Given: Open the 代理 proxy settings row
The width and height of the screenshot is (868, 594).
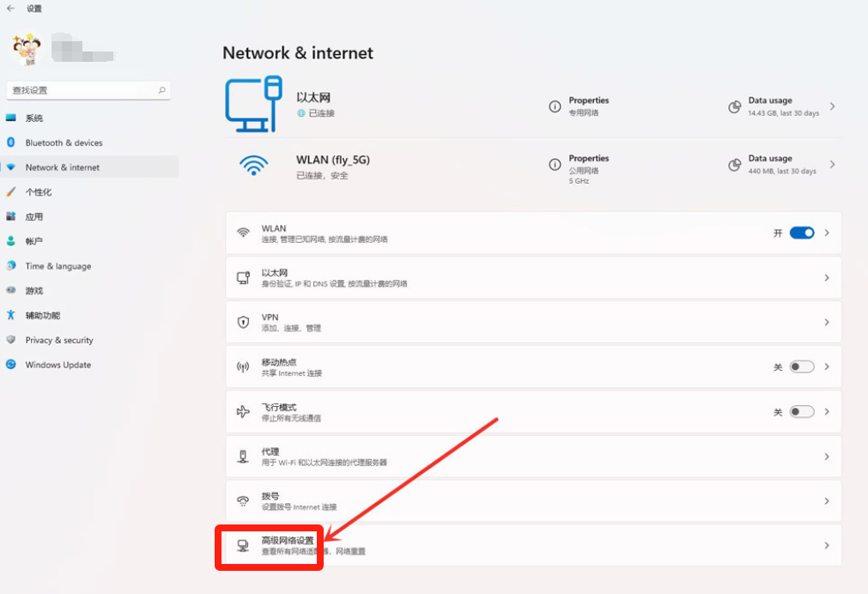Looking at the screenshot, I should (534, 456).
